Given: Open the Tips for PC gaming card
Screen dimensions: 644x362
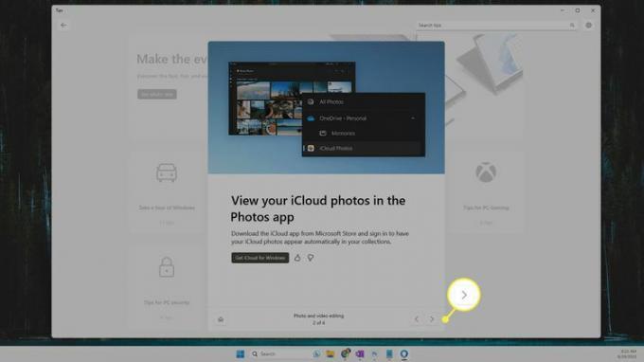Looking at the screenshot, I should pos(486,191).
